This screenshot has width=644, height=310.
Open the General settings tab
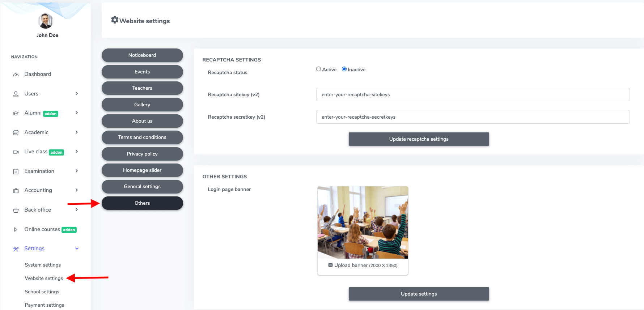tap(142, 186)
